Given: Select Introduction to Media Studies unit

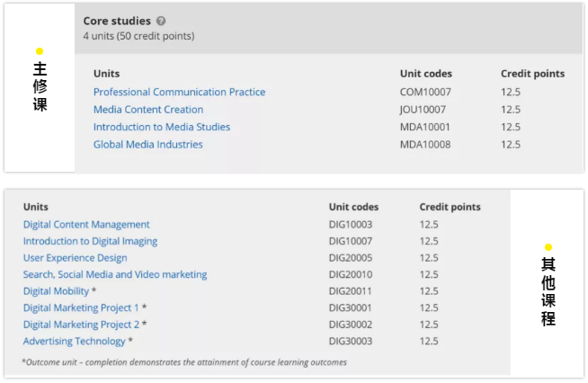Looking at the screenshot, I should 162,127.
